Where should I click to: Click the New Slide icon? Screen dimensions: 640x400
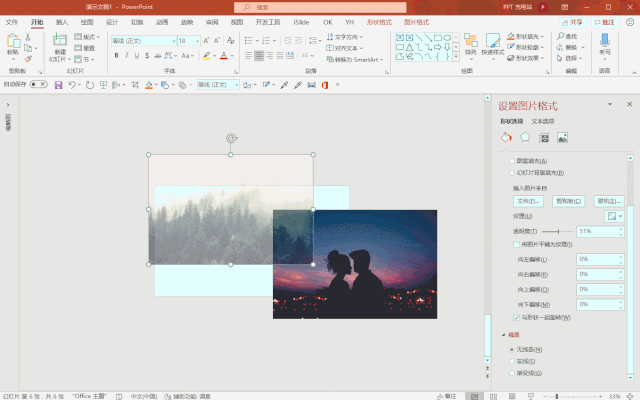(60, 42)
